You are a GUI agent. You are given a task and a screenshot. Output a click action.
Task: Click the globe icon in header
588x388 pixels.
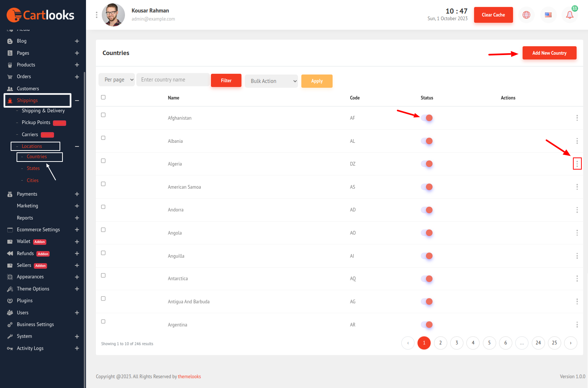coord(526,15)
